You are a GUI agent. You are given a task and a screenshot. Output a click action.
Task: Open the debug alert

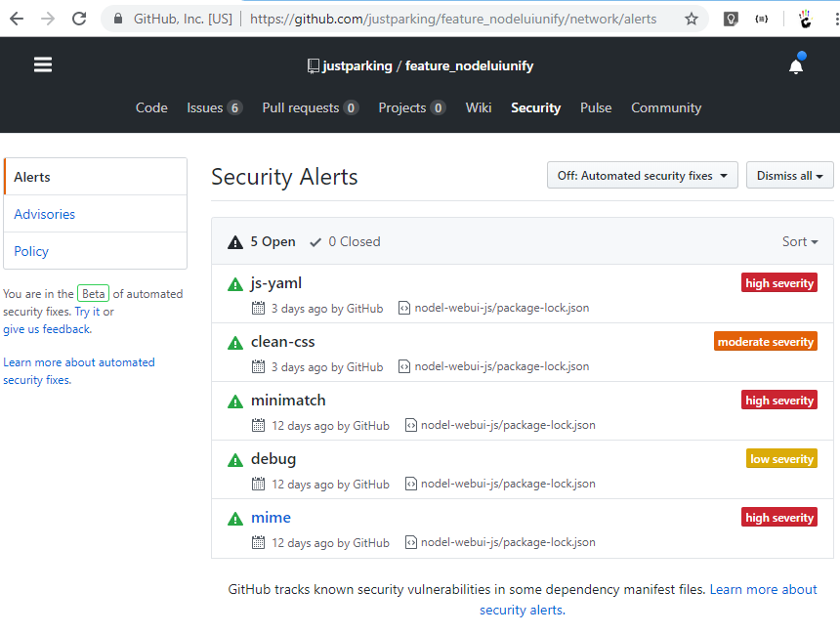tap(273, 459)
